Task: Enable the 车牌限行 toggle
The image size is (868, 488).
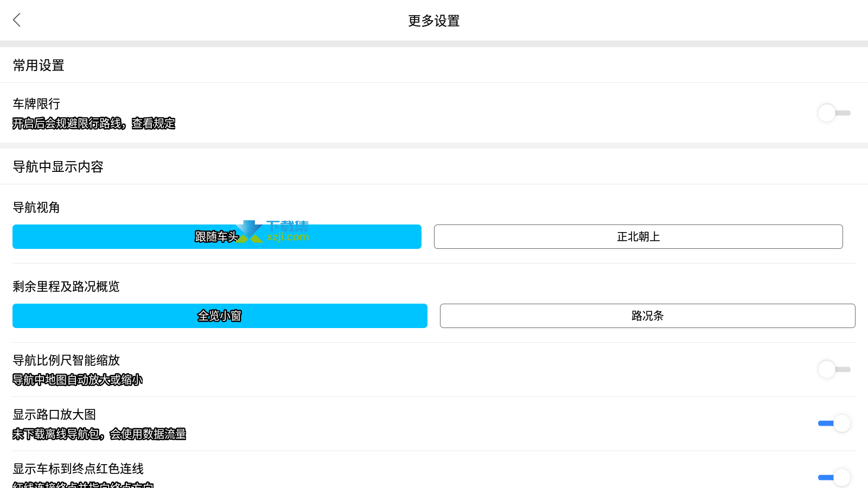Action: (x=834, y=113)
